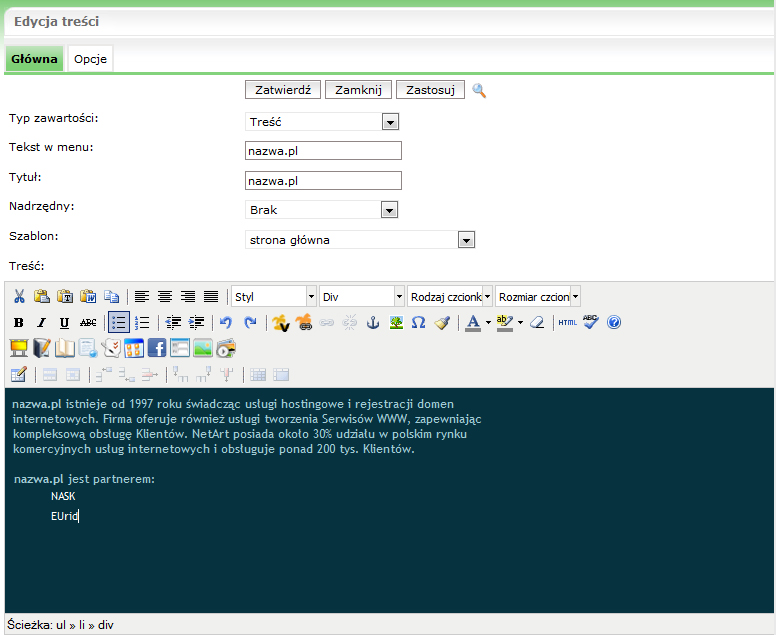Click the document with globe icon
Viewport: 776px width, 635px height.
point(88,348)
